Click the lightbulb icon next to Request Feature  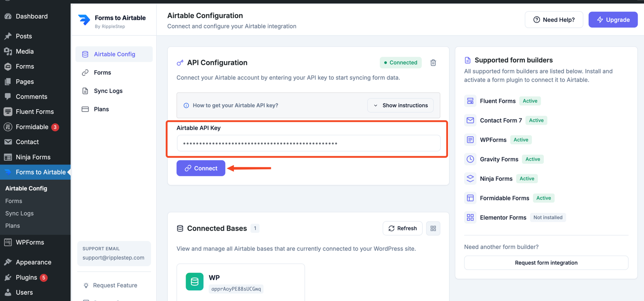(x=86, y=285)
